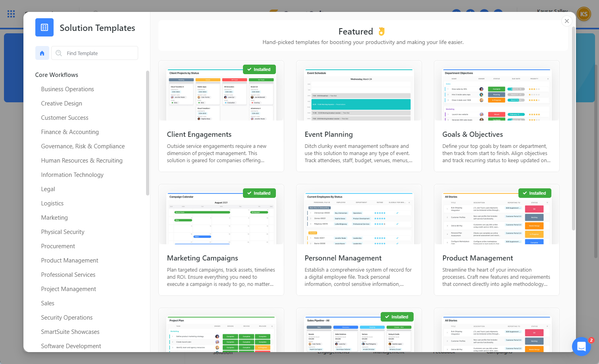This screenshot has width=599, height=364.
Task: Open the apps grid launcher icon
Action: (x=11, y=14)
